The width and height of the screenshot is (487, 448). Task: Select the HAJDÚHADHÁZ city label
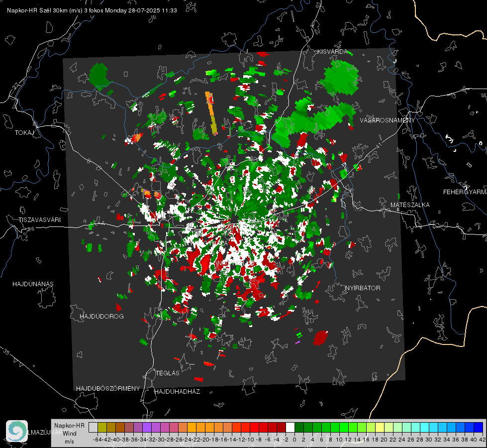click(177, 392)
